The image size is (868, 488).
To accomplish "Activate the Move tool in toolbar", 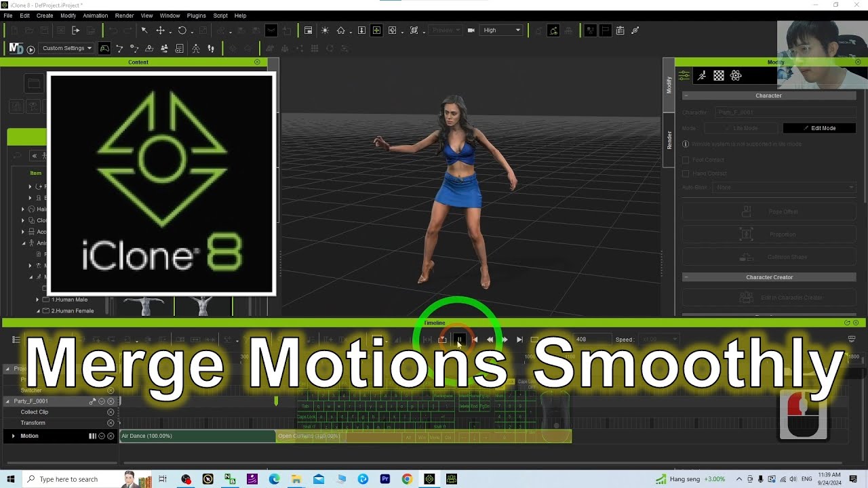I will click(x=160, y=30).
